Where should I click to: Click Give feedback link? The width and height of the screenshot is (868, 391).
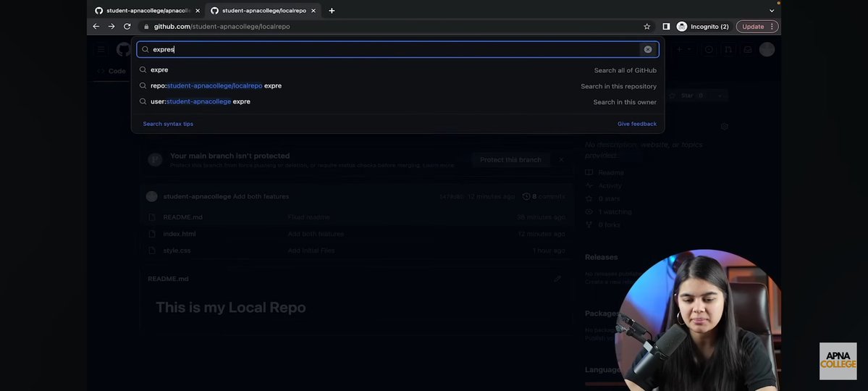(x=636, y=124)
